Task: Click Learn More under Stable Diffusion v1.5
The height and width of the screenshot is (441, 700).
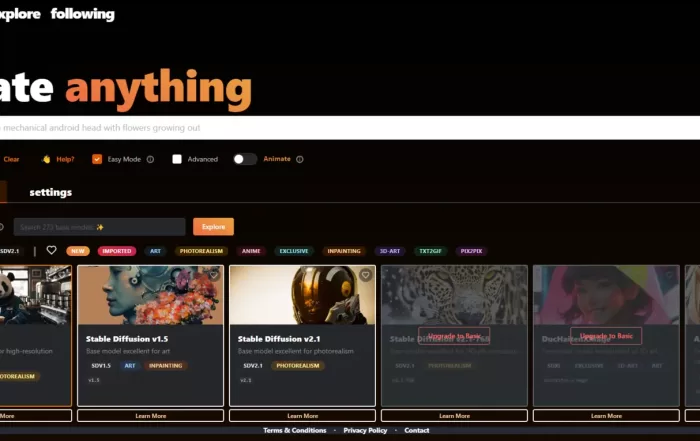Action: pos(150,416)
